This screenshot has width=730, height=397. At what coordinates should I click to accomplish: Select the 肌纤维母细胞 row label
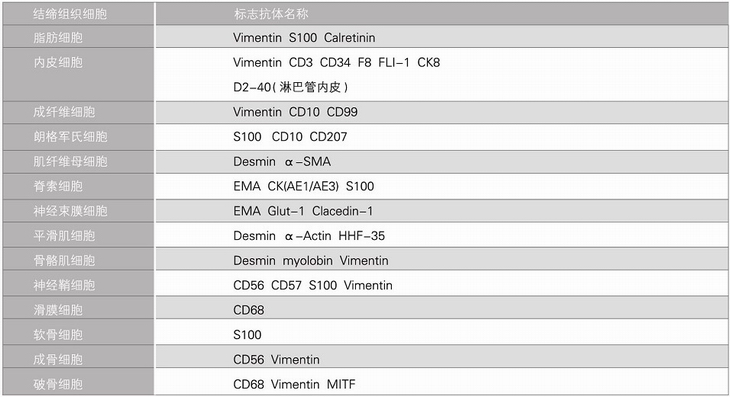(x=78, y=162)
